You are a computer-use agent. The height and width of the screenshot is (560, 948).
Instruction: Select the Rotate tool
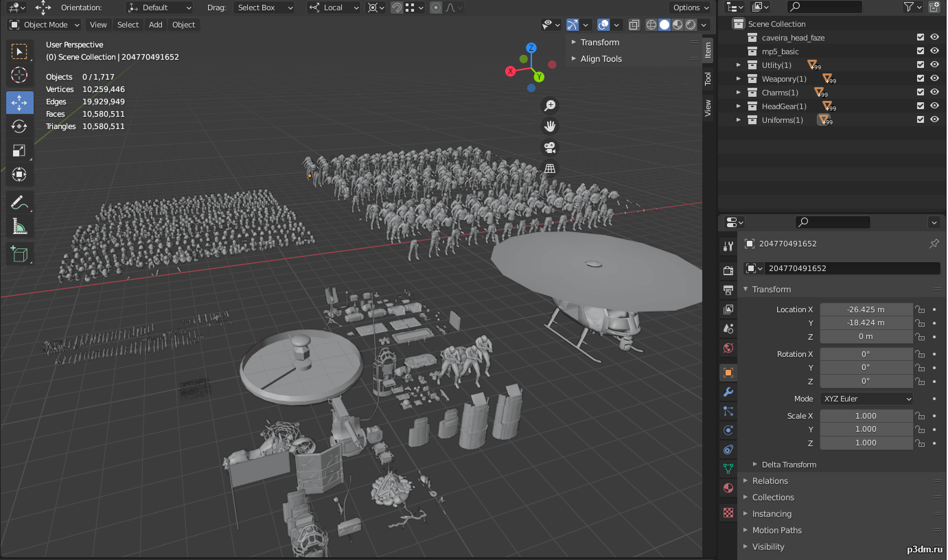pyautogui.click(x=19, y=126)
